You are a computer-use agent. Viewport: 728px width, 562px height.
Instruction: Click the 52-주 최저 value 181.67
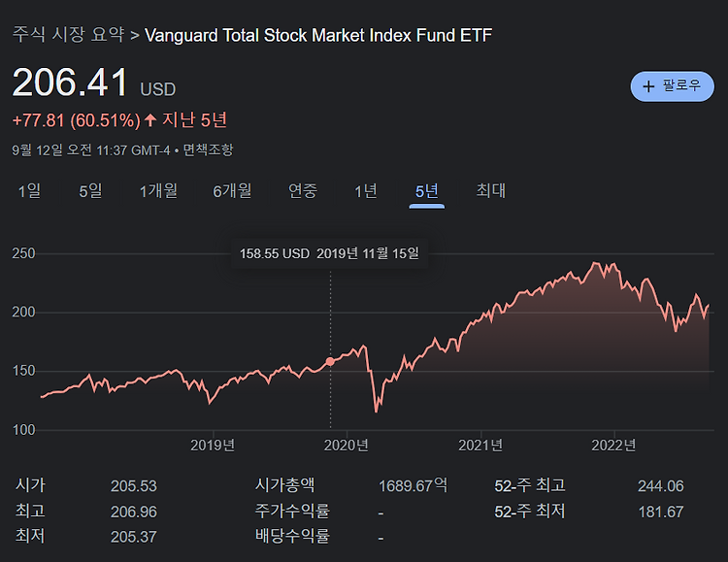tap(661, 512)
